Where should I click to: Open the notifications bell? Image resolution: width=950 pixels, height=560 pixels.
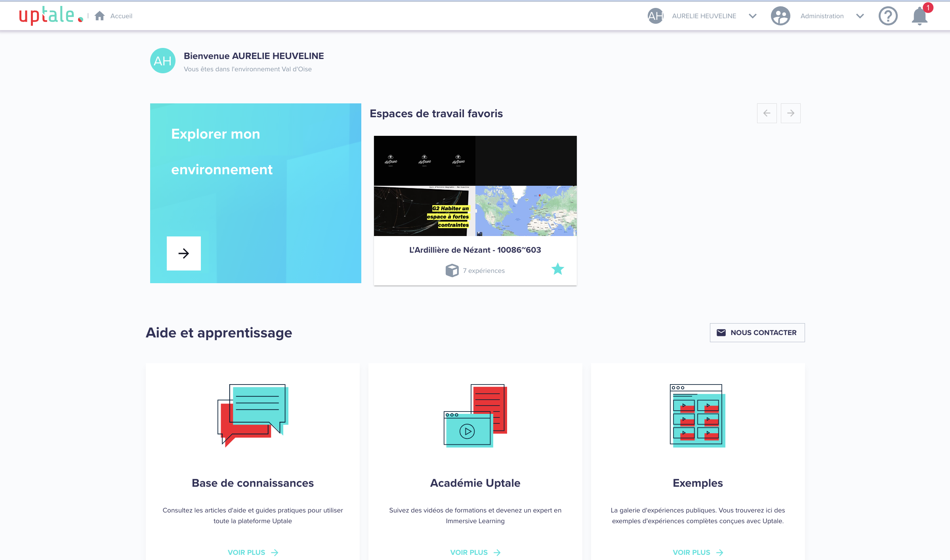919,16
